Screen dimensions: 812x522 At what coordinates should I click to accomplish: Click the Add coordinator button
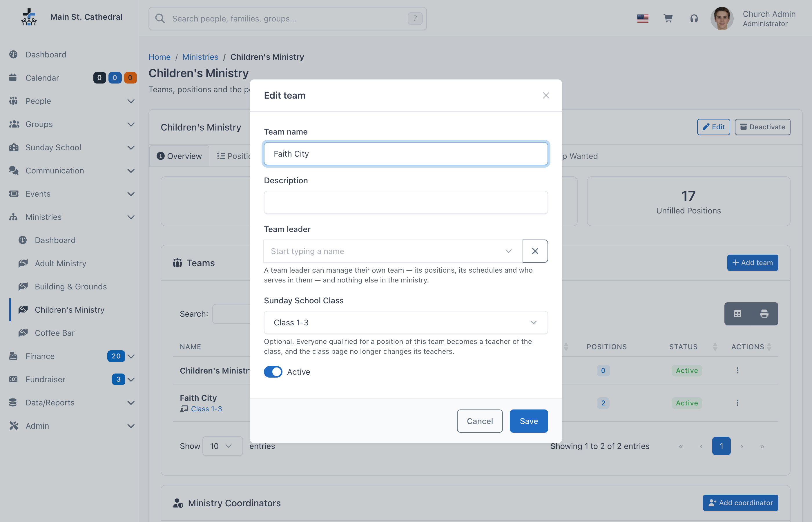pos(740,503)
